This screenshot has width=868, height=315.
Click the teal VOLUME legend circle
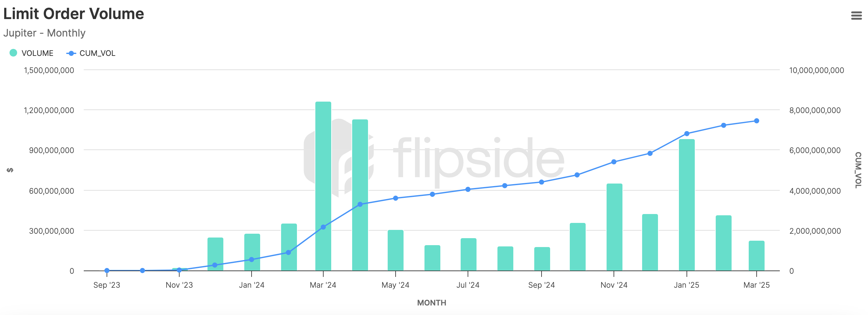pos(13,53)
